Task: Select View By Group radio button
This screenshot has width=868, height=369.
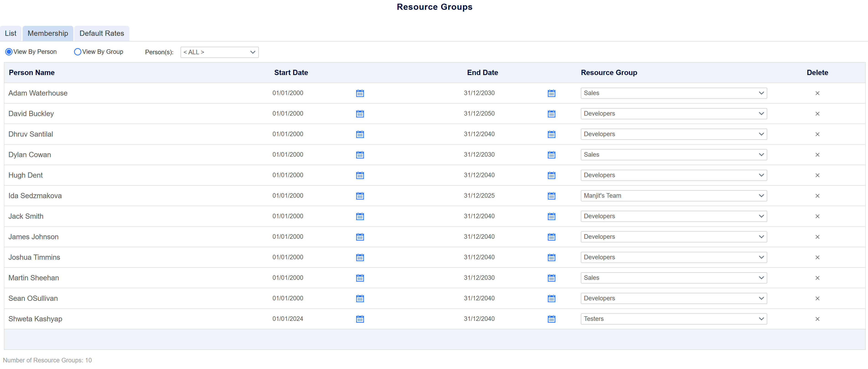Action: 77,52
